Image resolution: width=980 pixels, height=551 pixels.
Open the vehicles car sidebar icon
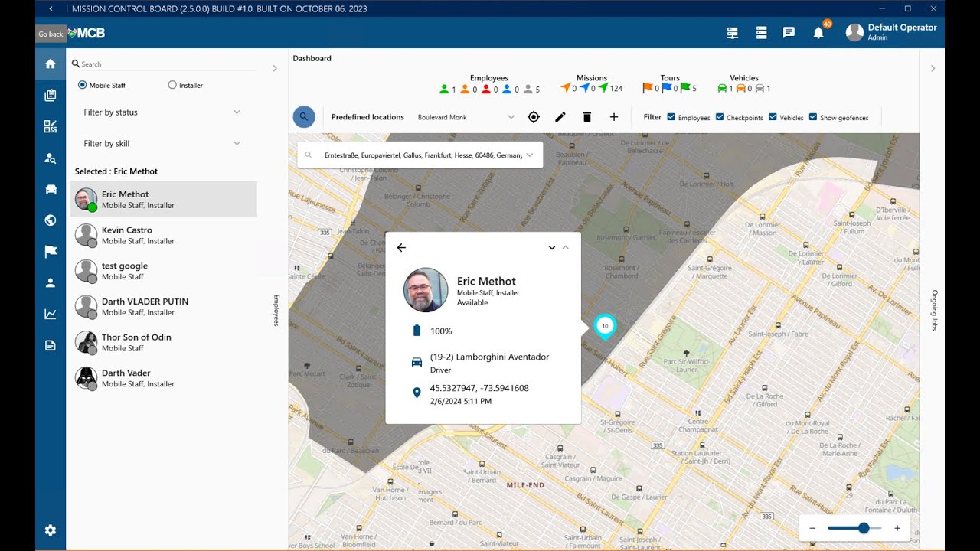pos(51,189)
